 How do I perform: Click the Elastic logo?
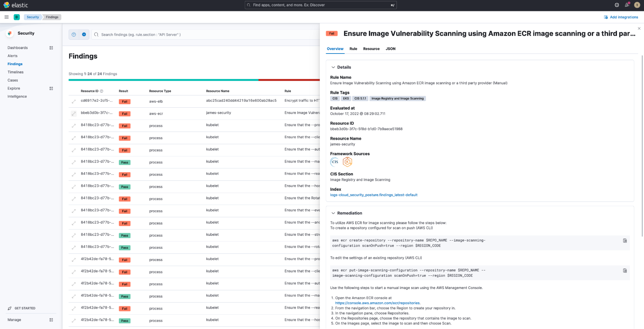(15, 5)
